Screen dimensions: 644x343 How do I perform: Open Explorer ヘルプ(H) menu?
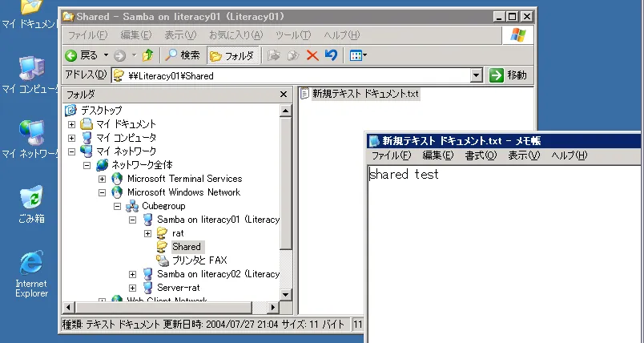pos(342,35)
